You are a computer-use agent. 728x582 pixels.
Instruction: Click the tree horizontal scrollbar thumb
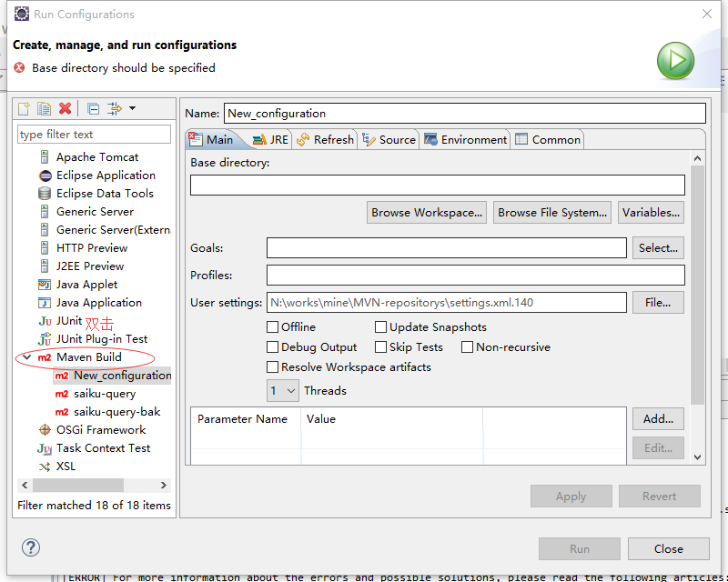[x=78, y=486]
